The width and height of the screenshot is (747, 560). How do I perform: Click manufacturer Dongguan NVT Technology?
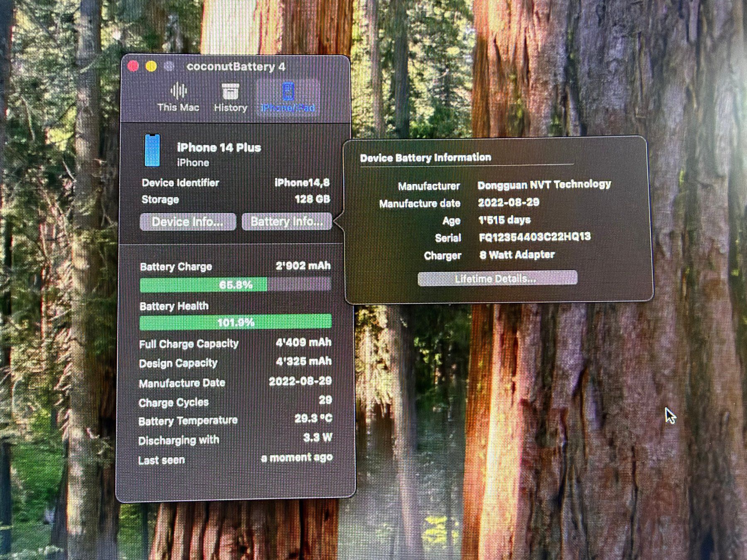click(544, 184)
